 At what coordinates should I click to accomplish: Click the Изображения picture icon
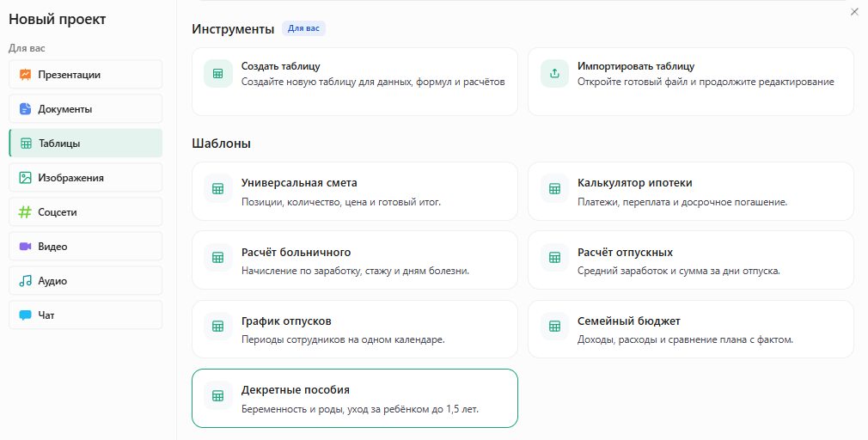coord(26,178)
